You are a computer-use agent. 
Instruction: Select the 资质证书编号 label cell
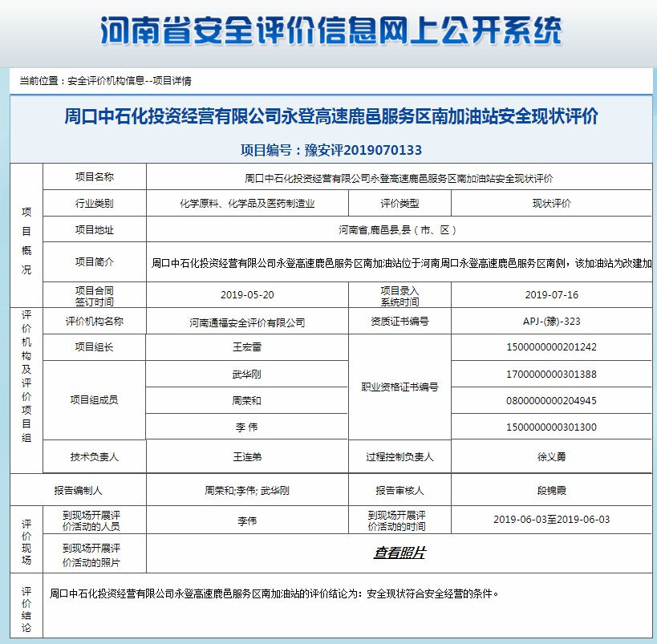click(x=399, y=322)
